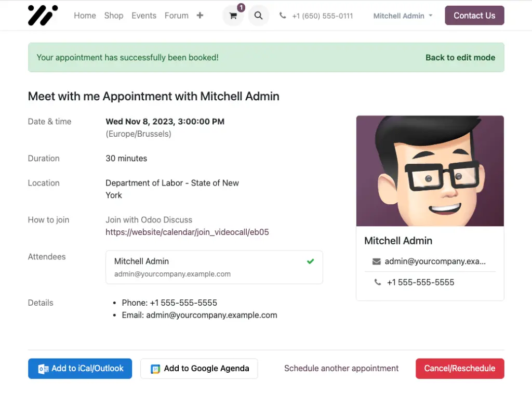Click Back to edit mode
Image resolution: width=532 pixels, height=406 pixels.
click(x=460, y=57)
